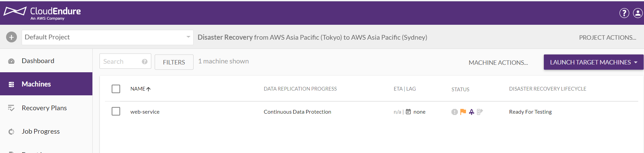This screenshot has height=153, width=644.
Task: Click the gray exclamation alert status icon
Action: (454, 112)
